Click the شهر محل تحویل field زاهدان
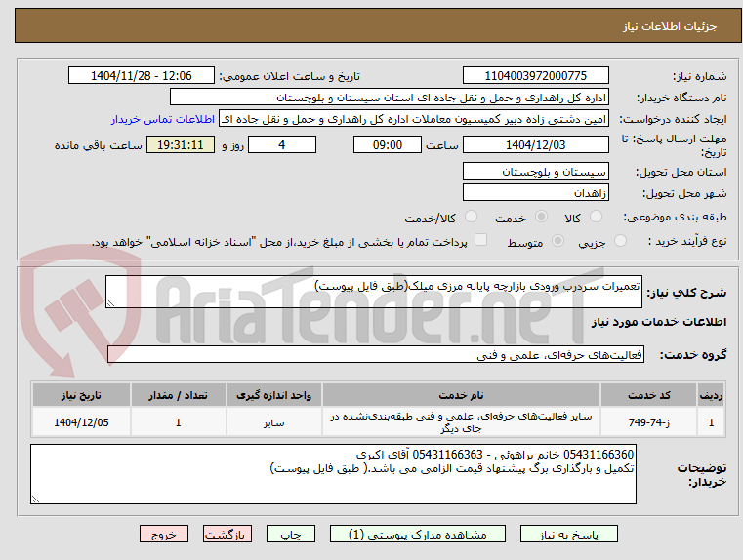Screen dimensions: 743x560 tap(535, 193)
